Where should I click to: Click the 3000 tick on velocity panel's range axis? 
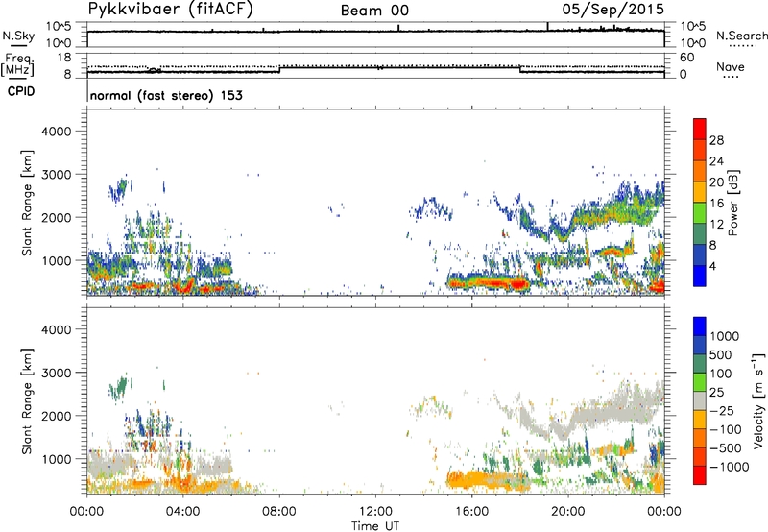[x=57, y=373]
